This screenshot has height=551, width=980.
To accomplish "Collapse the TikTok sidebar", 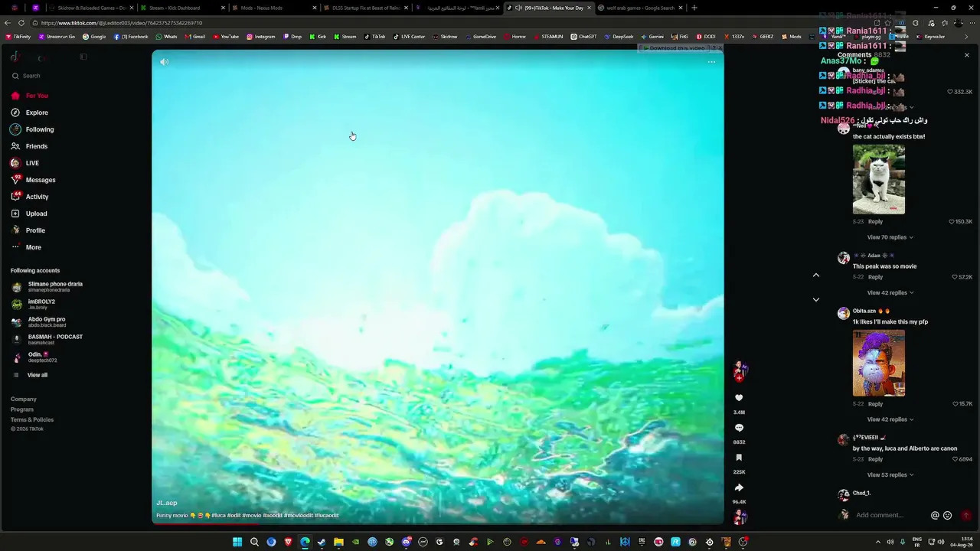I will pyautogui.click(x=83, y=57).
